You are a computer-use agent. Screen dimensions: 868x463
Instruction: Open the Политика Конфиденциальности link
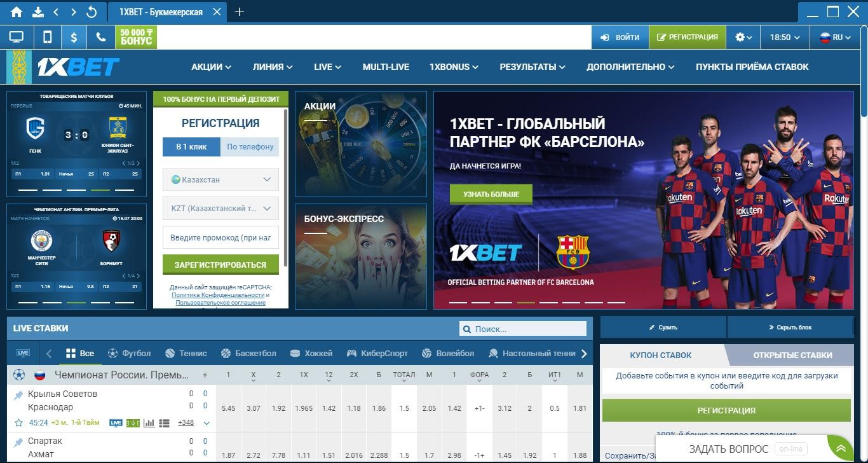point(218,295)
